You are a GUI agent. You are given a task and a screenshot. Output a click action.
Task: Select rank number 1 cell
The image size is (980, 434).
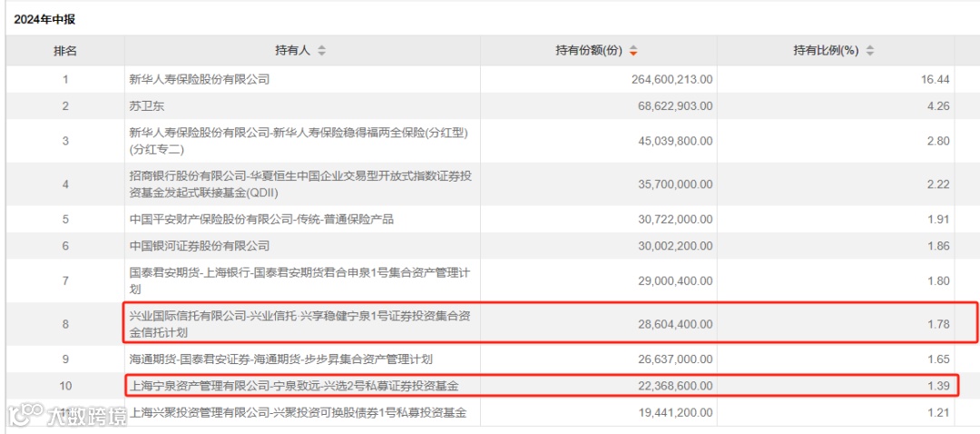click(65, 79)
